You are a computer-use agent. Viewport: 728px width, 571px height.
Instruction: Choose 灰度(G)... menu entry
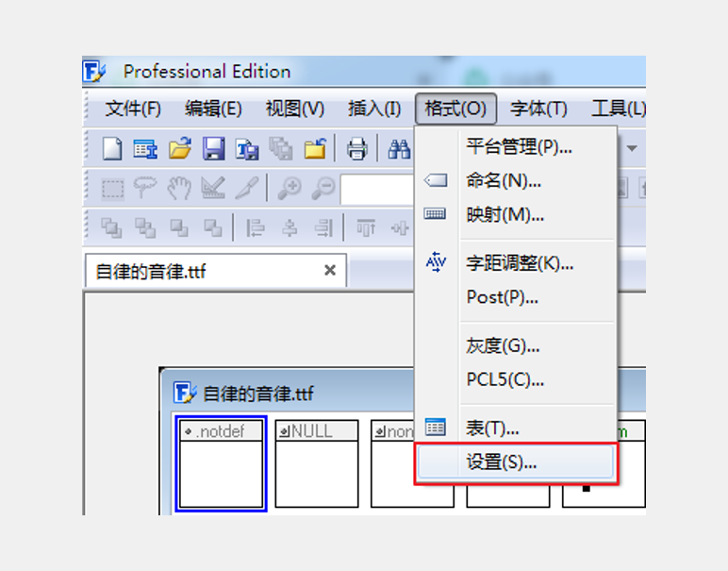pyautogui.click(x=516, y=345)
